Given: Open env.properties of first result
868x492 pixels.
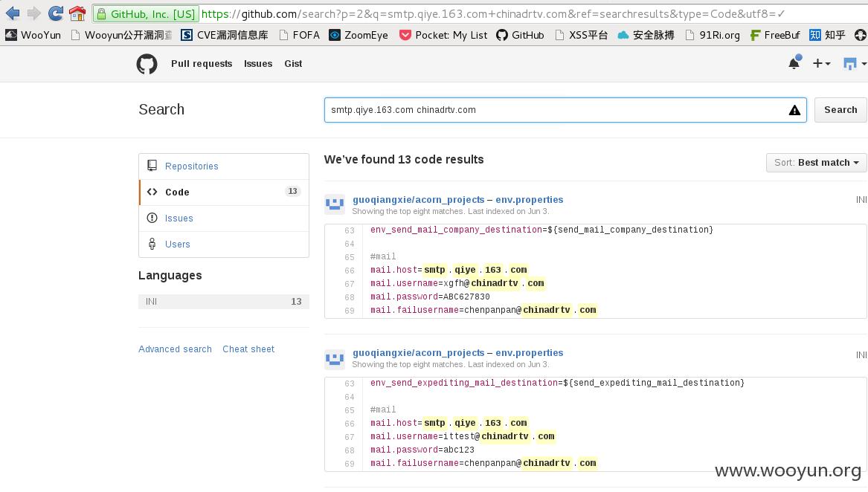Looking at the screenshot, I should [x=530, y=200].
